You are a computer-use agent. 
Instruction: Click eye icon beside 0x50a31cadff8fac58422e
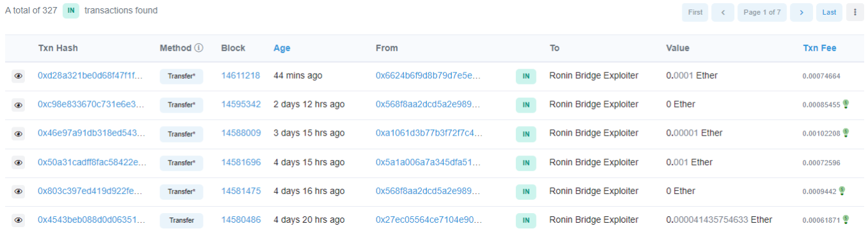pyautogui.click(x=19, y=163)
